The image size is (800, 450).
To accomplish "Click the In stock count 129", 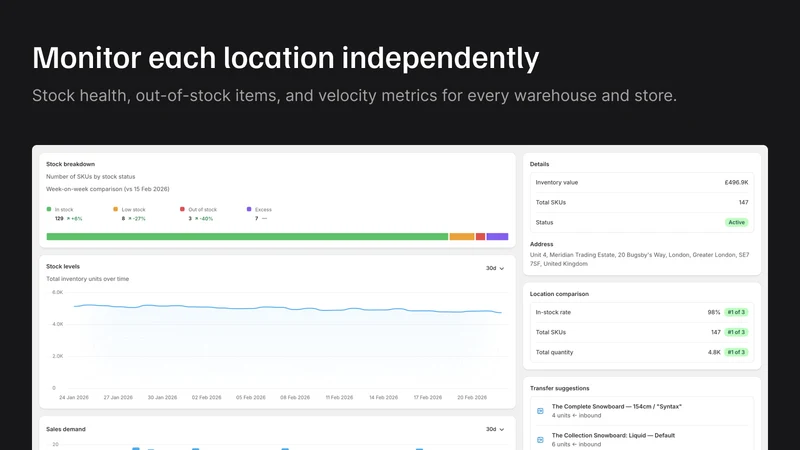I will (59, 218).
